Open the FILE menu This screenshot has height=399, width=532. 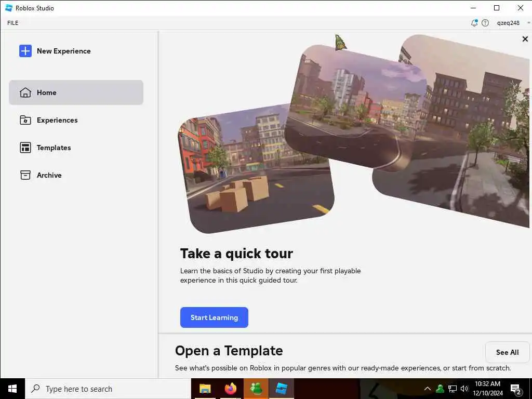(13, 23)
